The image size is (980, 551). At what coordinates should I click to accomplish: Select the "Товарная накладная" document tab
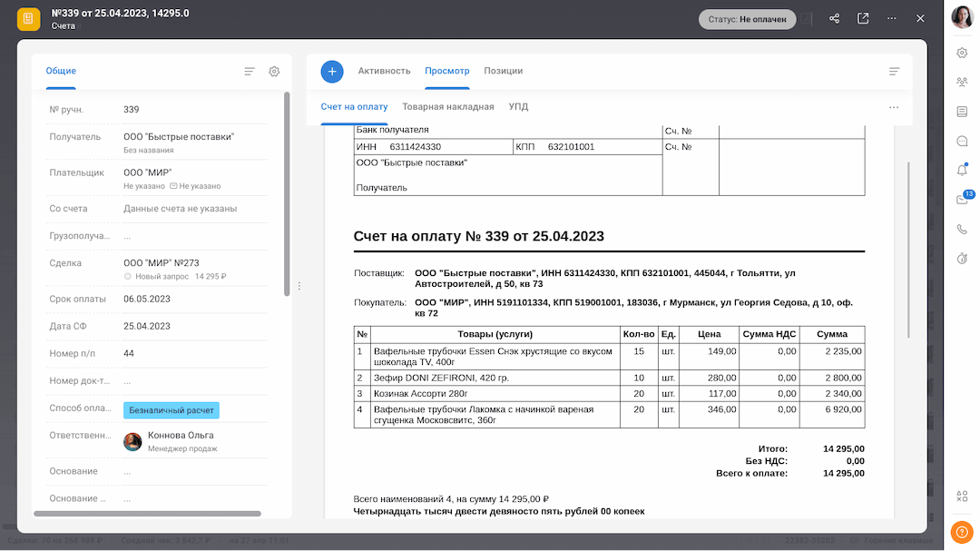(x=447, y=106)
